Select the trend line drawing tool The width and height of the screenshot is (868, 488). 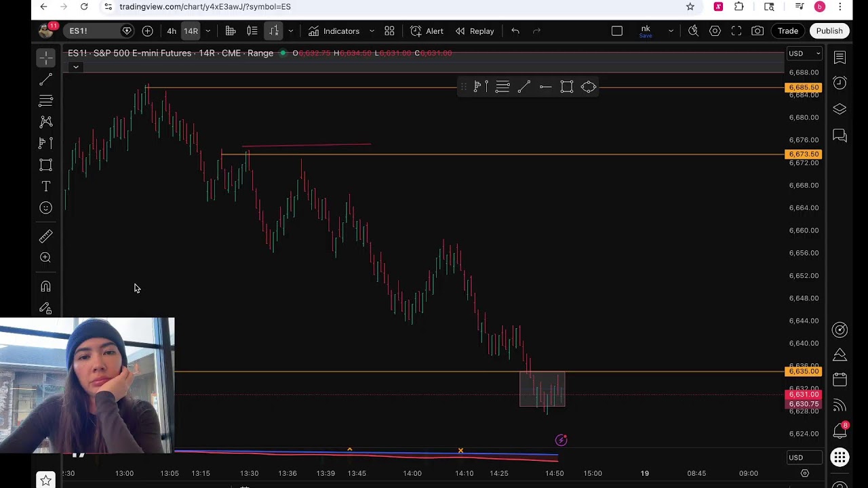tap(45, 80)
